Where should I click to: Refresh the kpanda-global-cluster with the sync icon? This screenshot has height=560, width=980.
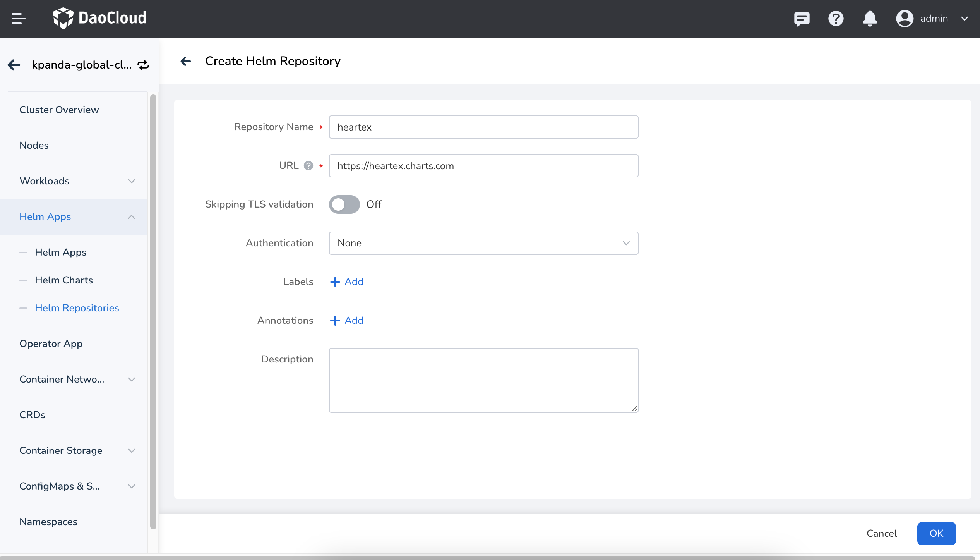tap(143, 65)
